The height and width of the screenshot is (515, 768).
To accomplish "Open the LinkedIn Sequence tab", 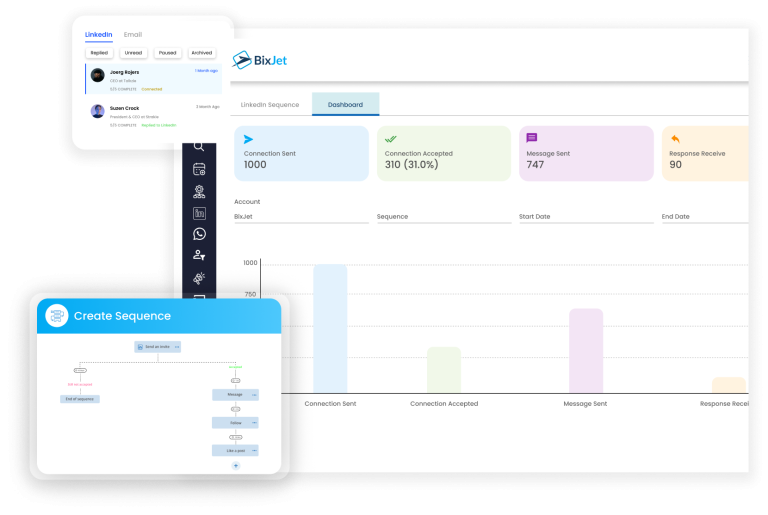I will pos(270,105).
